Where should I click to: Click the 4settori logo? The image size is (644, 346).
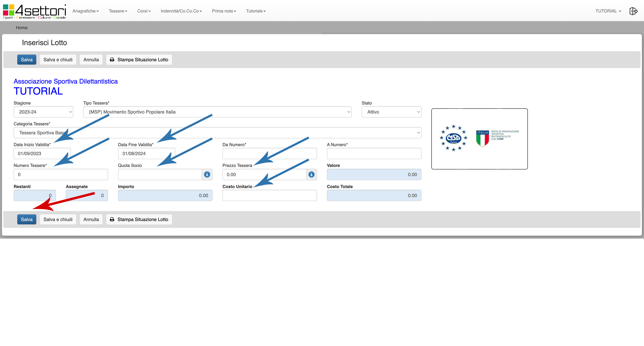click(34, 11)
